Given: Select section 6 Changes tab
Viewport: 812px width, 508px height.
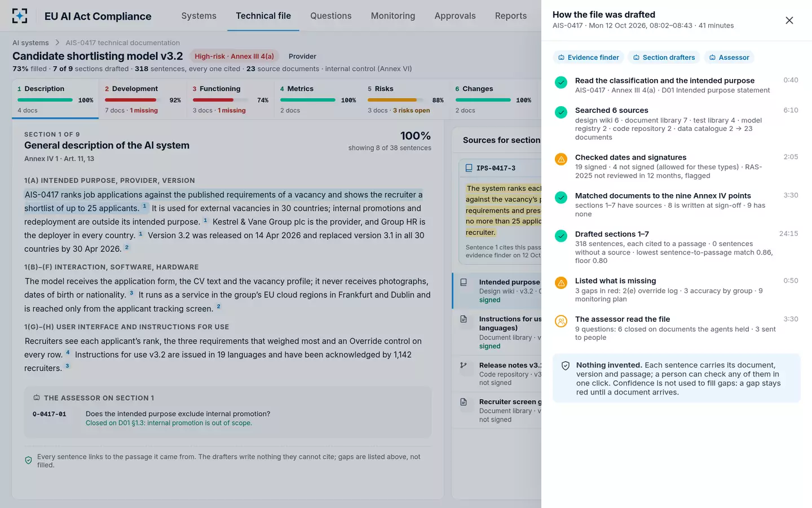Looking at the screenshot, I should (493, 99).
